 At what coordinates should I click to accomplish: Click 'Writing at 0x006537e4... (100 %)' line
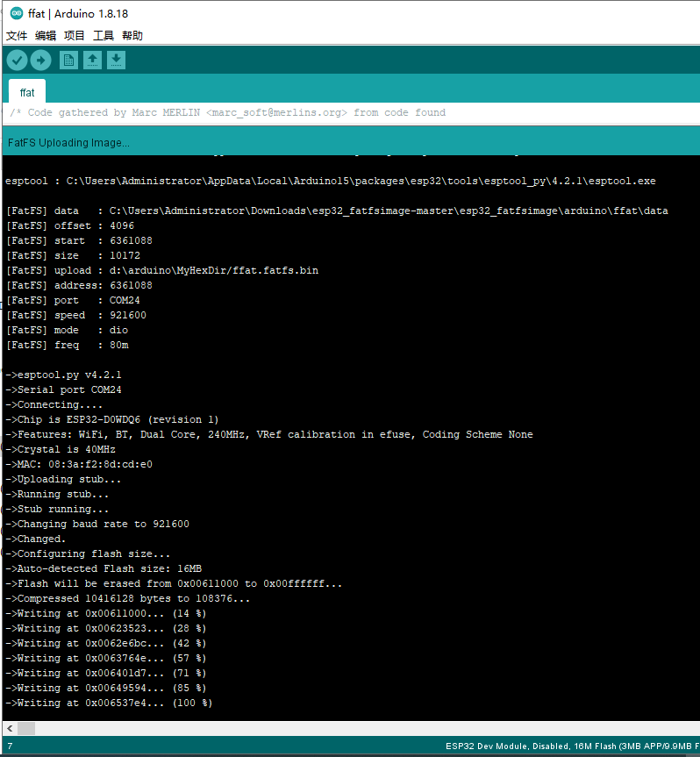109,703
